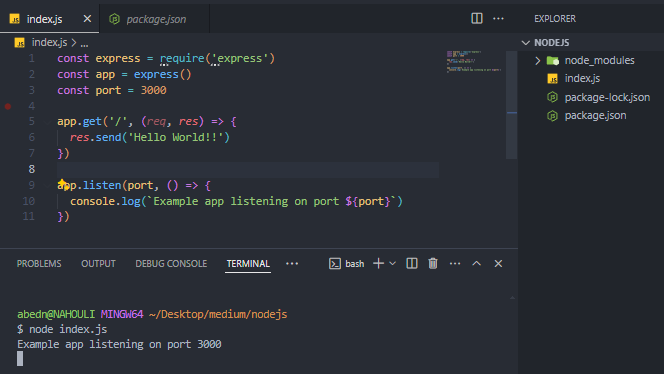Expand the node_modules folder
The image size is (664, 374).
click(x=538, y=61)
